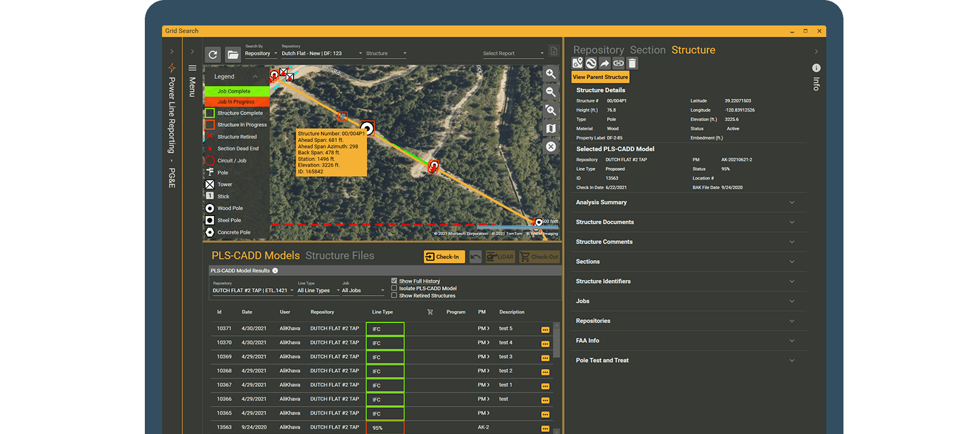Click the Info circle icon on right sidebar
Screen dimensions: 980x434
[816, 68]
